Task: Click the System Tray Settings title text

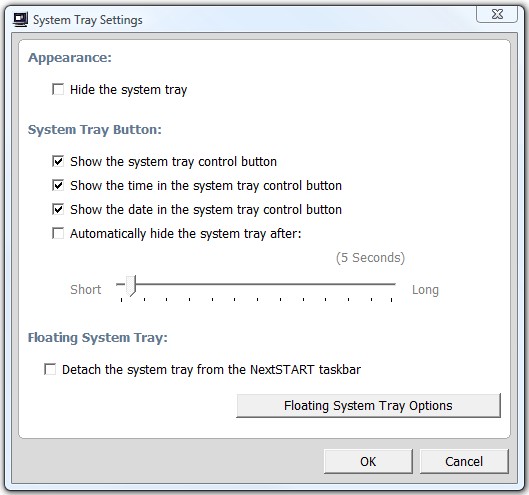Action: tap(88, 20)
